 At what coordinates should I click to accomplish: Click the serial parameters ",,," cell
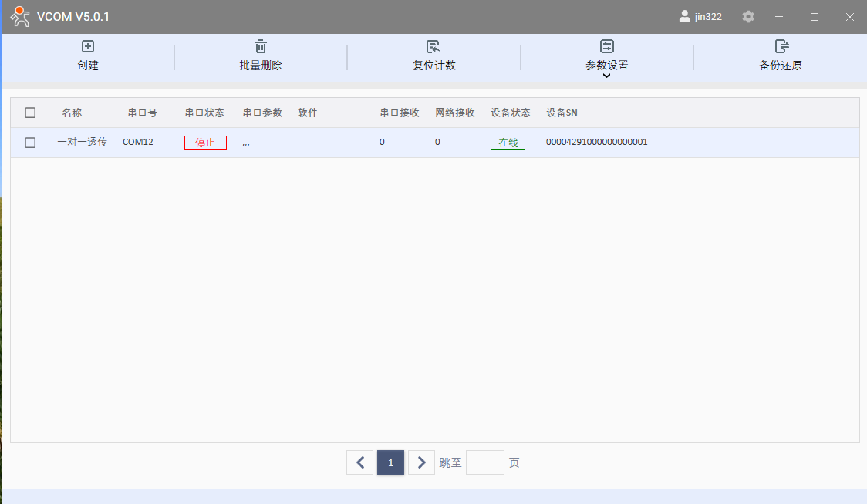point(246,144)
